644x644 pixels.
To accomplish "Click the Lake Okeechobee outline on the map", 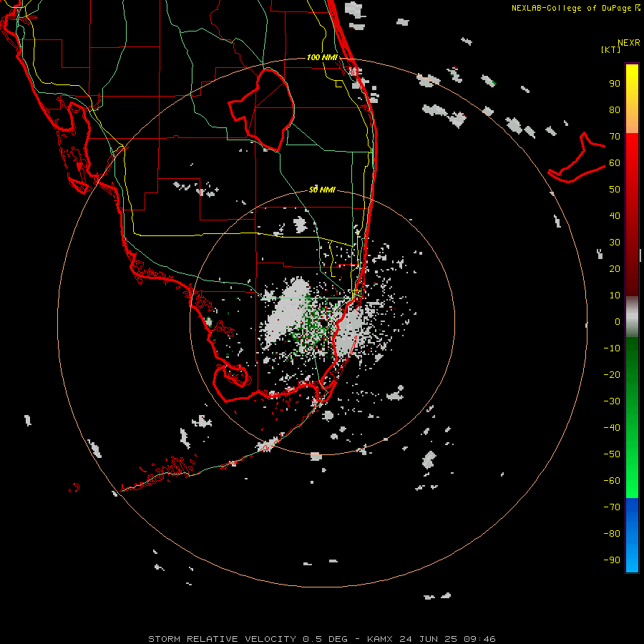I will point(263,109).
